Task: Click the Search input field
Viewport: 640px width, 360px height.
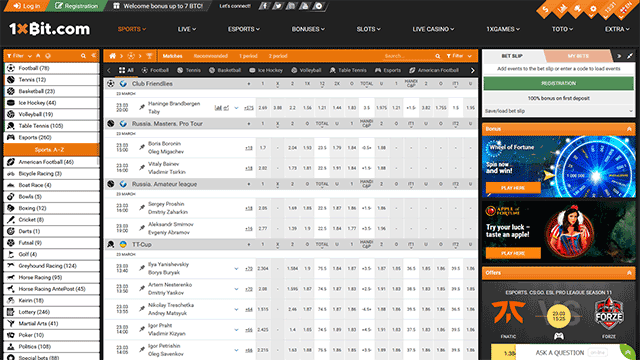Action: click(408, 56)
